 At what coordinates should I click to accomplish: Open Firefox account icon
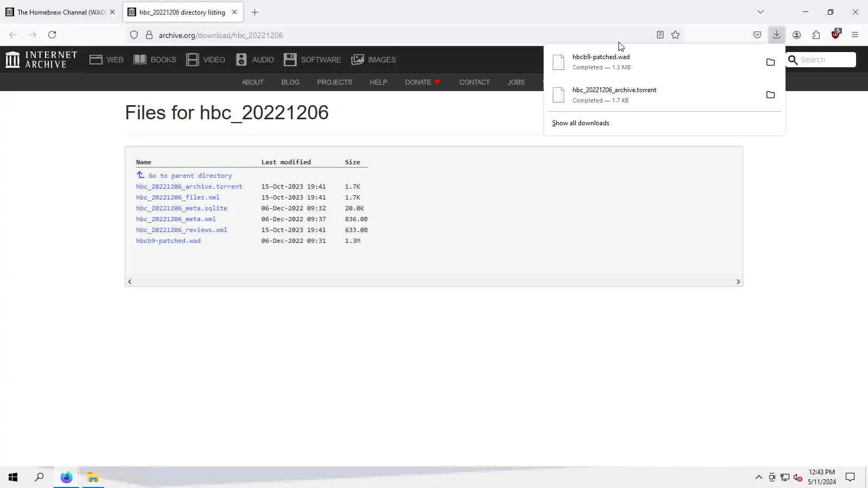(796, 35)
